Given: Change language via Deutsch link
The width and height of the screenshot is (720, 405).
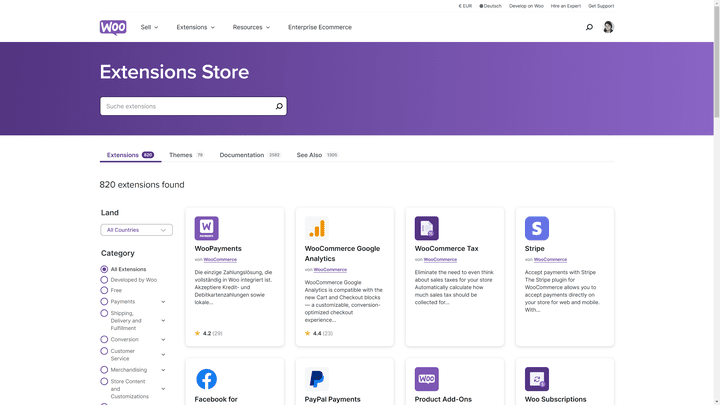Looking at the screenshot, I should coord(490,6).
